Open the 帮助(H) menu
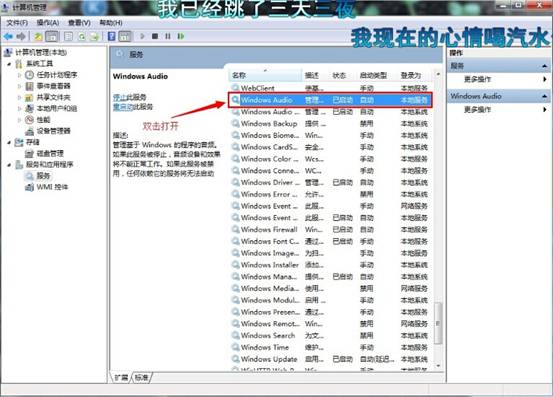Screen dimensions: 553x397 point(111,23)
